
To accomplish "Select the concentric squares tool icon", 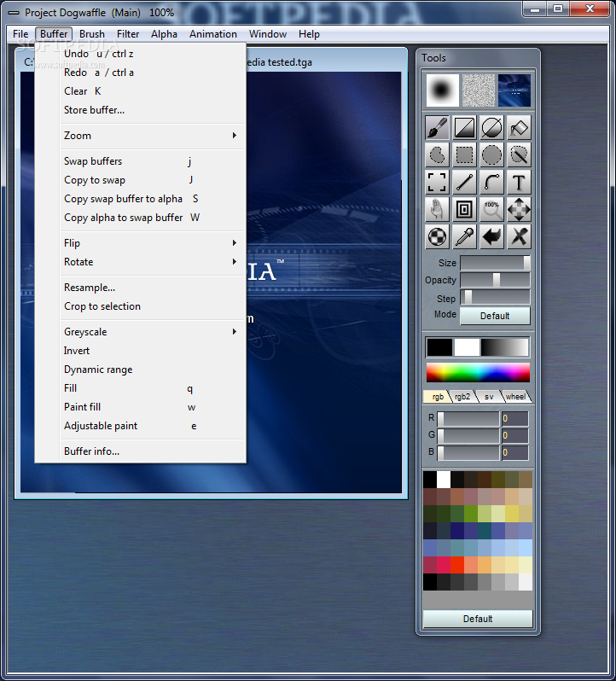I will pos(464,210).
